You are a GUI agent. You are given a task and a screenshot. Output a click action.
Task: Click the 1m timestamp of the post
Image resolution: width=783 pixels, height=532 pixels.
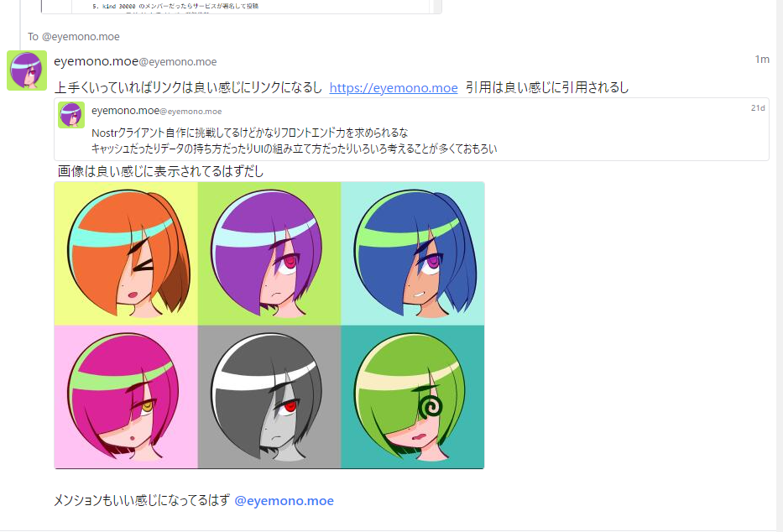761,60
